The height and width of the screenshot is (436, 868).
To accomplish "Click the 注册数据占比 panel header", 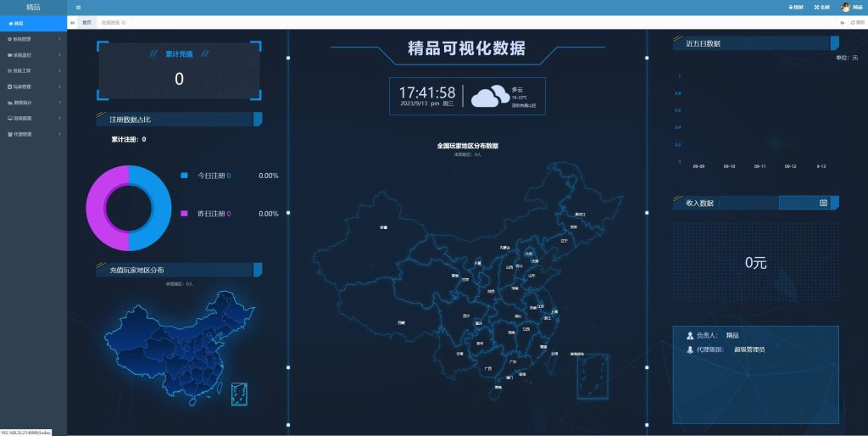I will tap(179, 119).
